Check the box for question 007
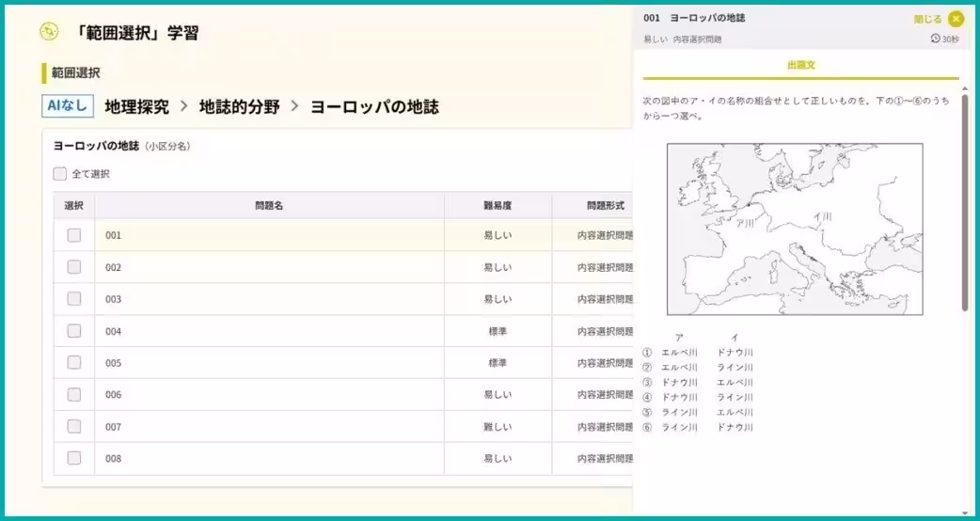 coord(74,426)
